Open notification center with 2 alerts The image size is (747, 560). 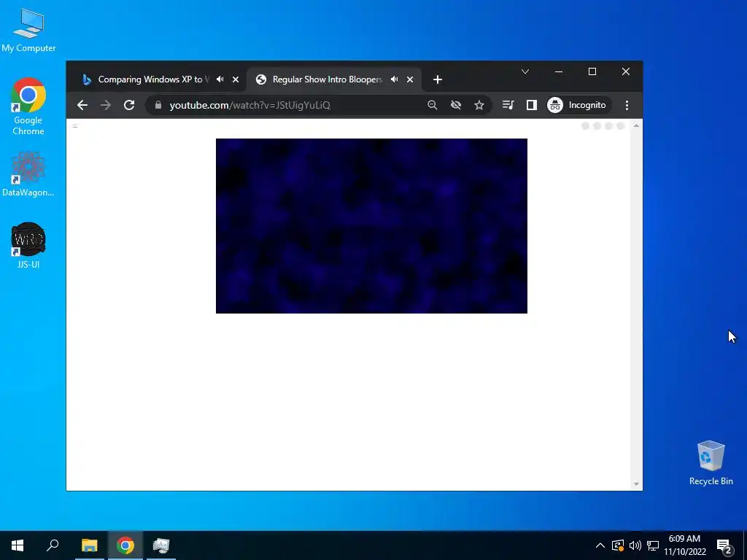click(724, 546)
